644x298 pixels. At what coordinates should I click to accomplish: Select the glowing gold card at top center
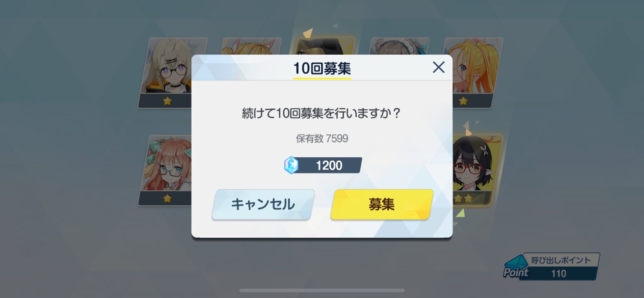[325, 45]
